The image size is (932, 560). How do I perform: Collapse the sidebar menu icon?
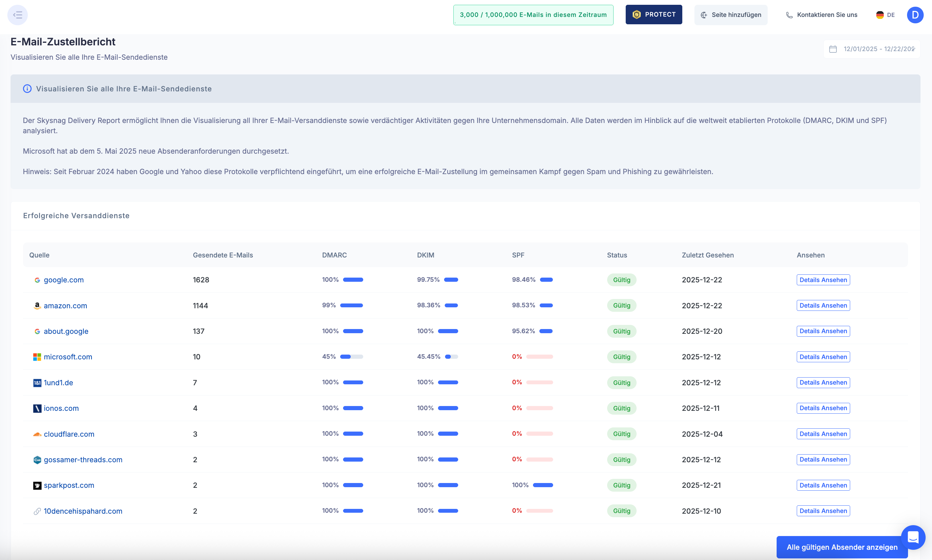[x=17, y=15]
